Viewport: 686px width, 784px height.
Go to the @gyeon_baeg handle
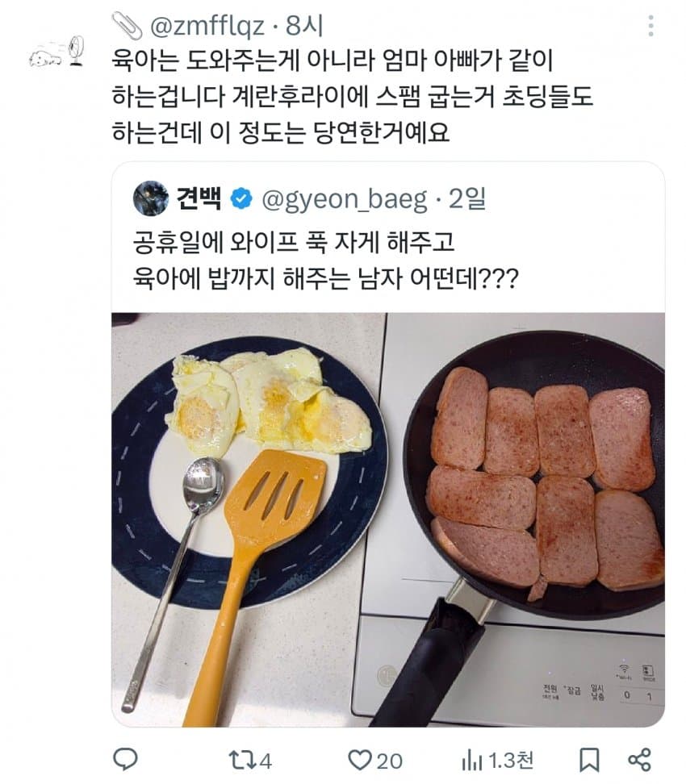[x=344, y=199]
